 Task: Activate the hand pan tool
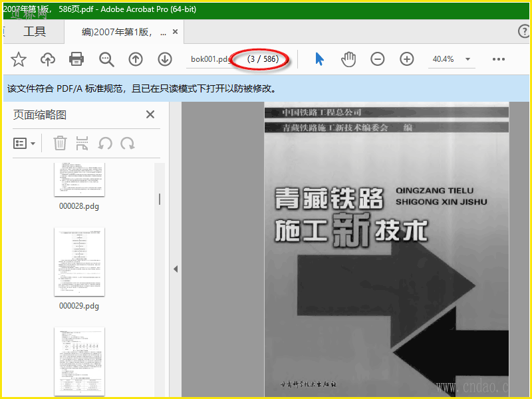click(348, 59)
